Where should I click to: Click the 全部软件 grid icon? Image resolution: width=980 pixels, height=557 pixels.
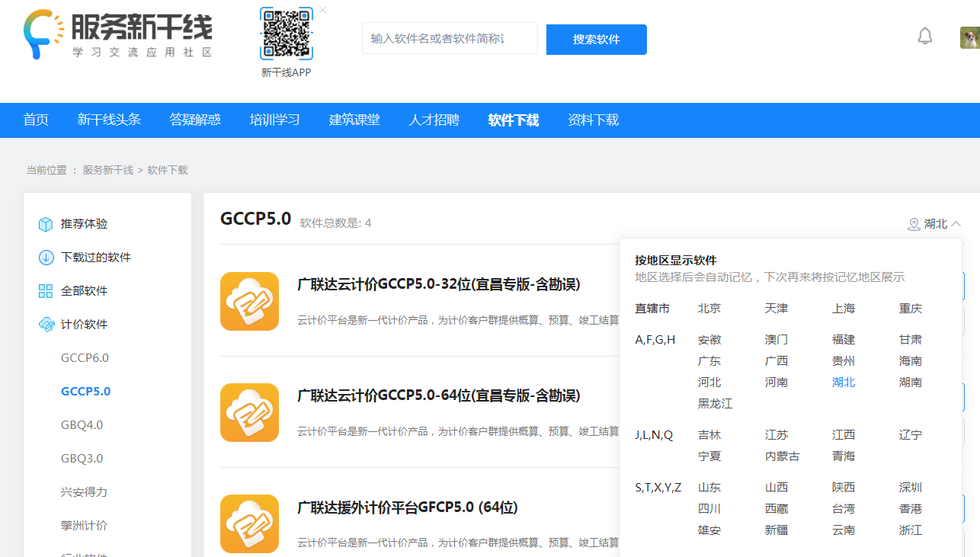(x=46, y=291)
